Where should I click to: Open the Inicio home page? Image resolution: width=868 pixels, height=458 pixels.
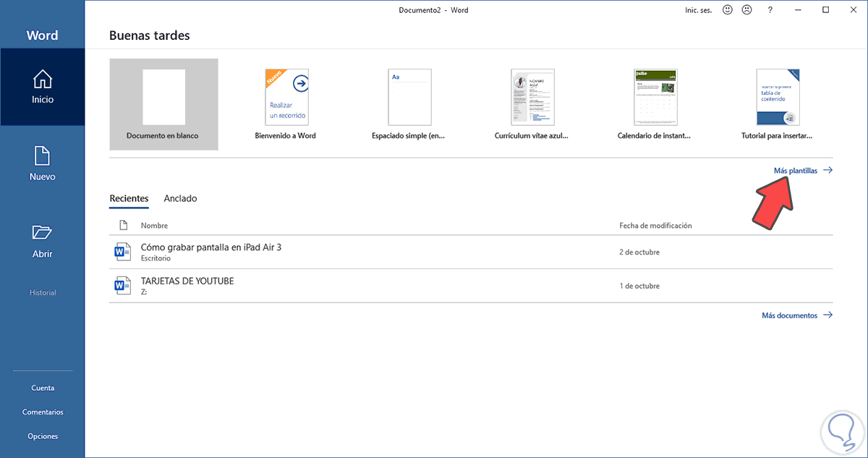43,87
